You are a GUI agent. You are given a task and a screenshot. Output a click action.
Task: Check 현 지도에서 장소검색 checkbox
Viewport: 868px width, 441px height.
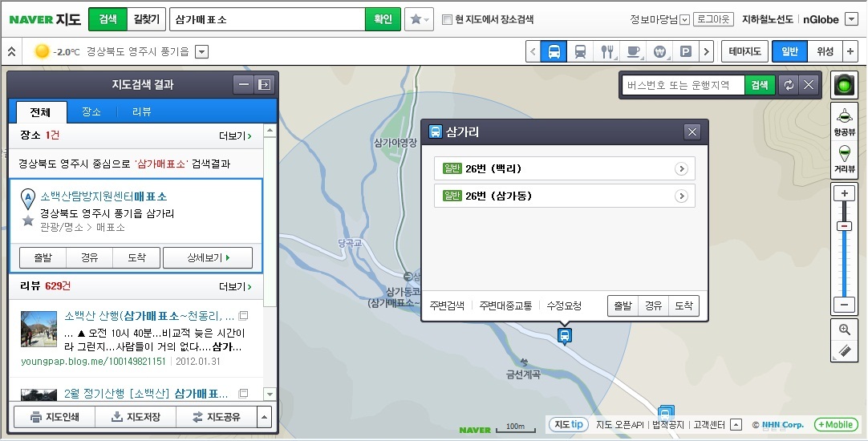tap(448, 20)
